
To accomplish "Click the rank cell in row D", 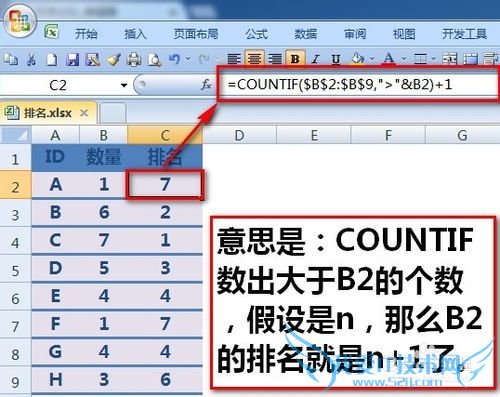I will coord(165,268).
